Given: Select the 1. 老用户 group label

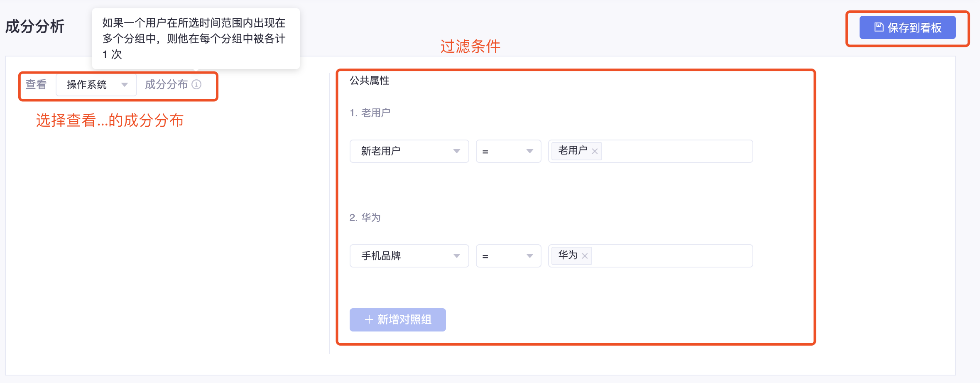Looking at the screenshot, I should click(x=370, y=113).
